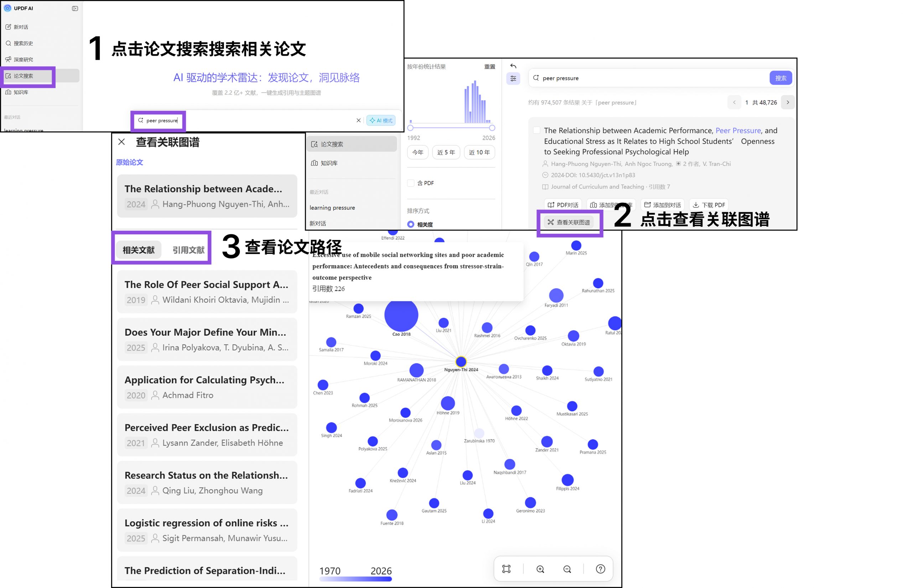Click the 搜索 button

[781, 78]
